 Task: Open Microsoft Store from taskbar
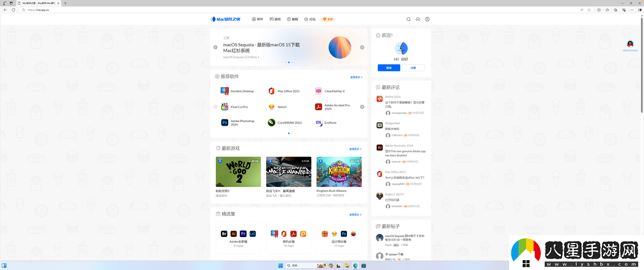[x=364, y=266]
